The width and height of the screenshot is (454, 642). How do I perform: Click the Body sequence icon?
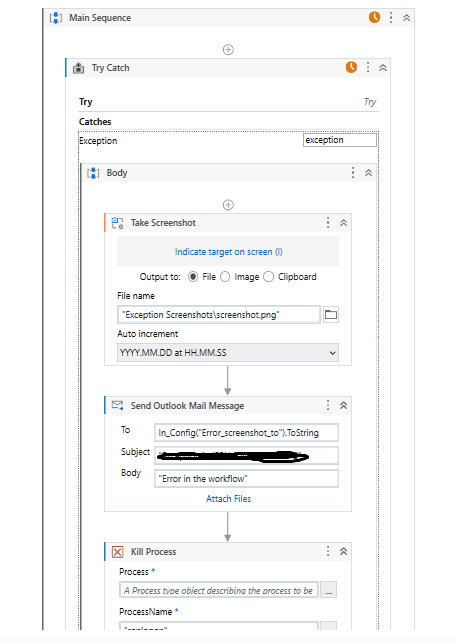tap(93, 173)
